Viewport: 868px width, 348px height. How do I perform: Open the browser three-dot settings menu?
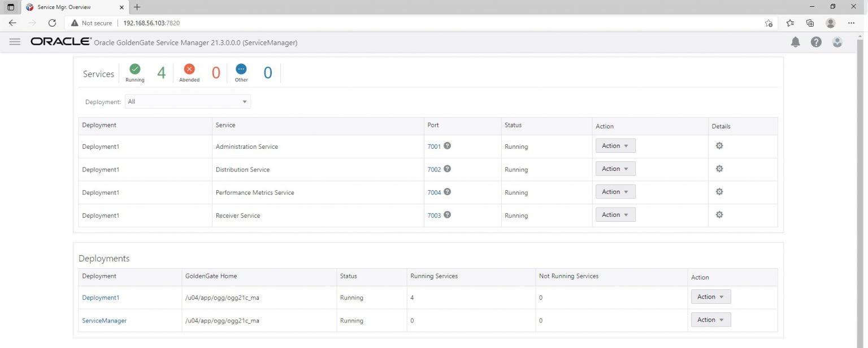(850, 23)
